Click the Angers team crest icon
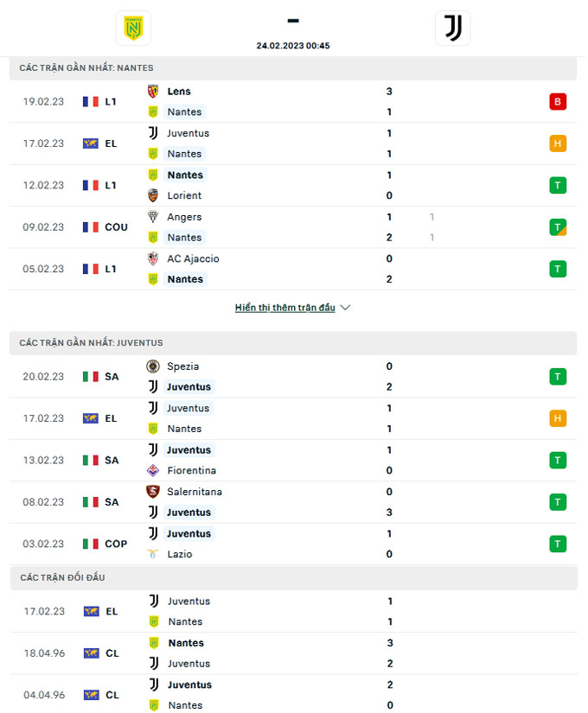This screenshot has height=713, width=588. tap(153, 217)
